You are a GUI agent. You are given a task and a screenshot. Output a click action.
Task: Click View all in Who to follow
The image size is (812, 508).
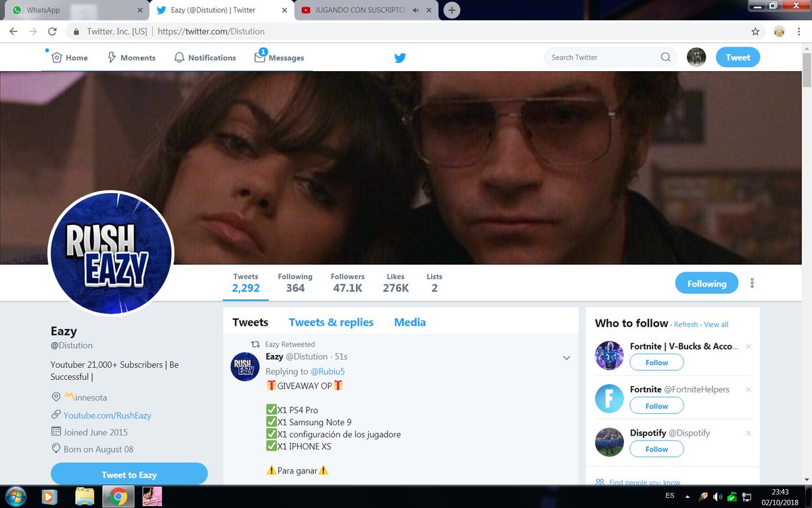pyautogui.click(x=716, y=324)
